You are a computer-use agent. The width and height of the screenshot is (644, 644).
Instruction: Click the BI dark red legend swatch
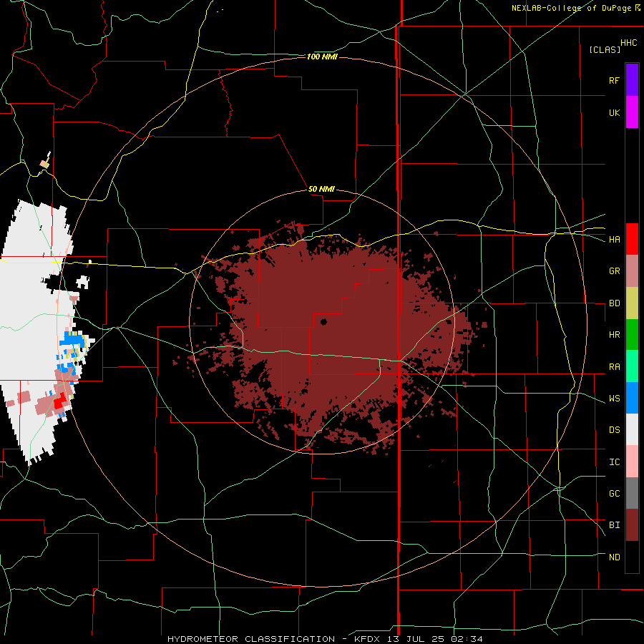pyautogui.click(x=632, y=525)
